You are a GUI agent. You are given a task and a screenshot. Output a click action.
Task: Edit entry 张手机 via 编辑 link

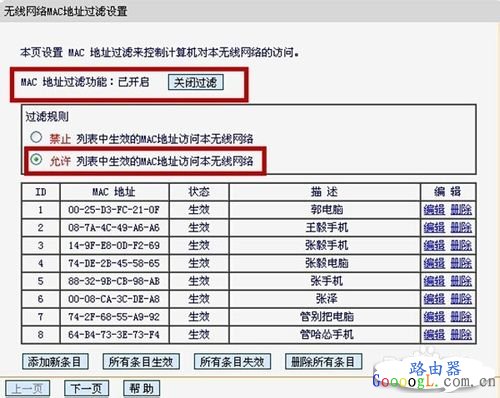point(434,281)
